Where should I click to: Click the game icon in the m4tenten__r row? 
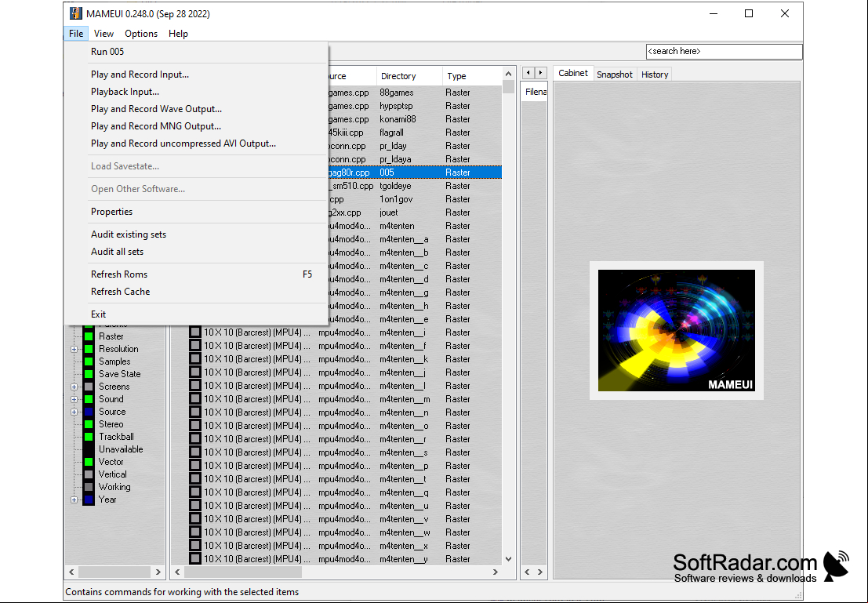click(x=195, y=438)
